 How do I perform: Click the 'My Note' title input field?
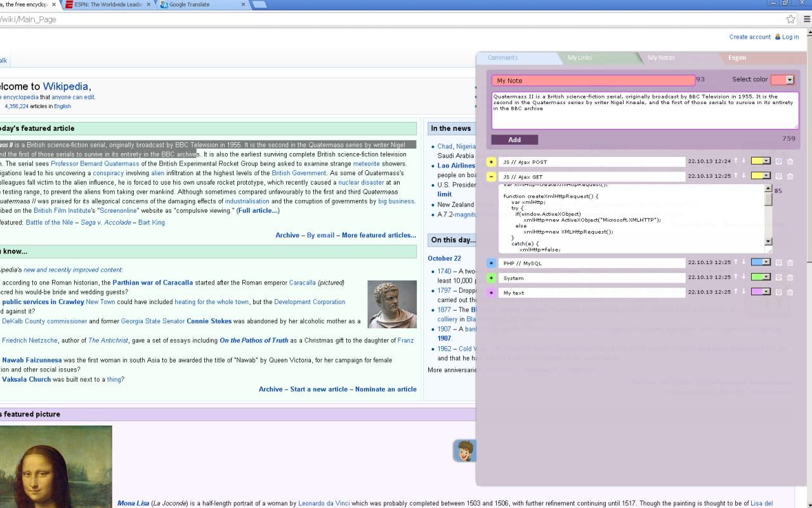coord(594,81)
